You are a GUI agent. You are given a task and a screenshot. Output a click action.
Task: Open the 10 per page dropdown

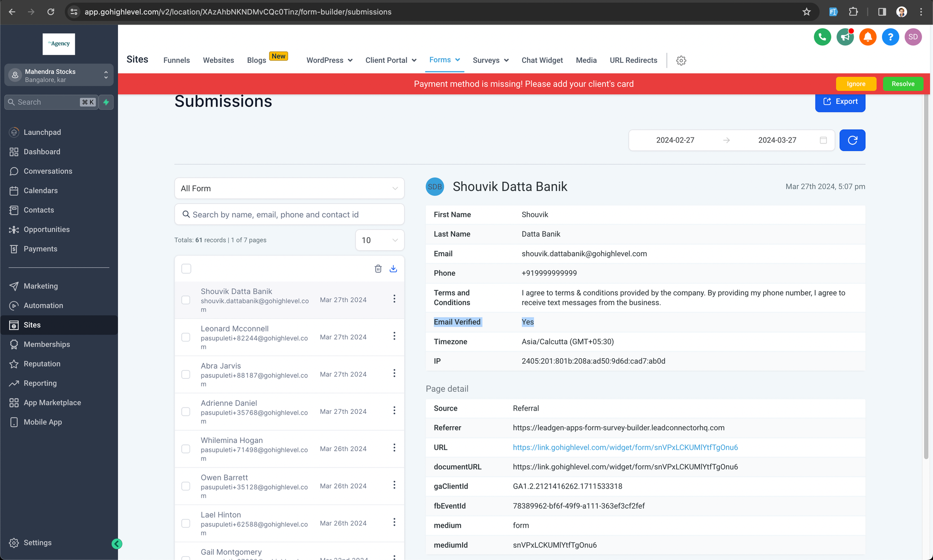tap(379, 240)
